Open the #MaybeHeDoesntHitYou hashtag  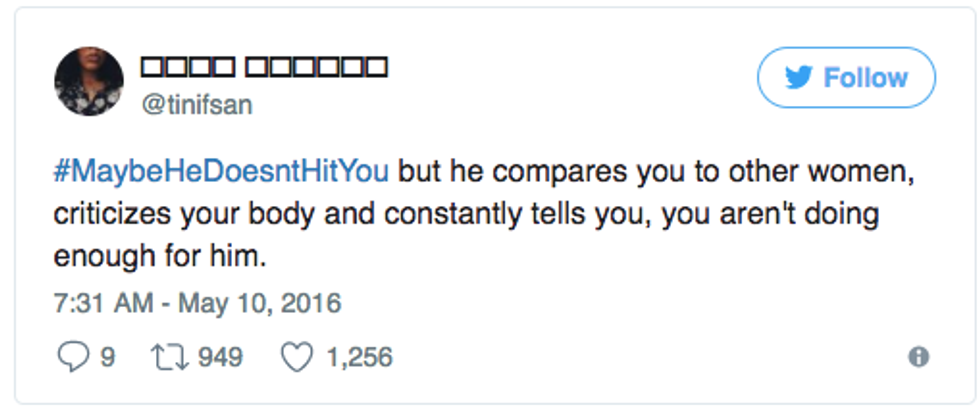coord(221,172)
